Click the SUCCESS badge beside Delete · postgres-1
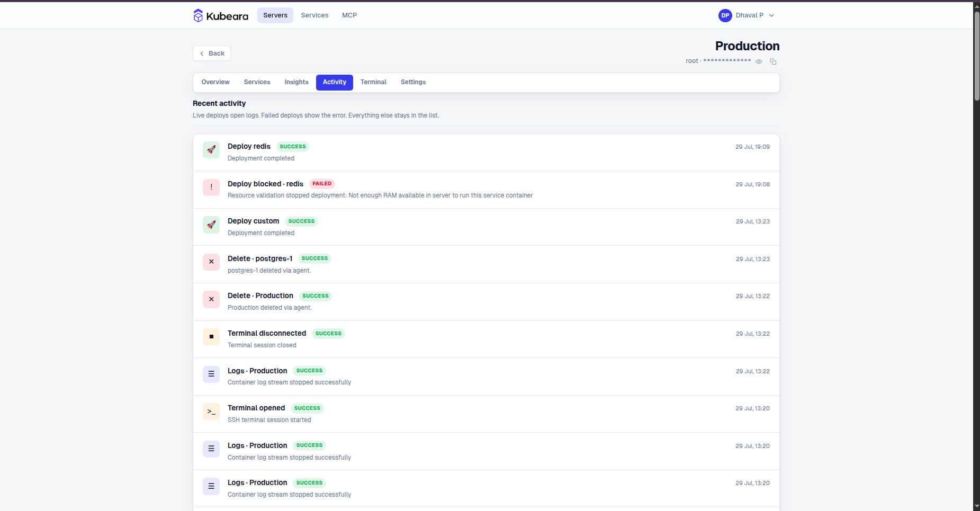This screenshot has height=511, width=980. [314, 258]
